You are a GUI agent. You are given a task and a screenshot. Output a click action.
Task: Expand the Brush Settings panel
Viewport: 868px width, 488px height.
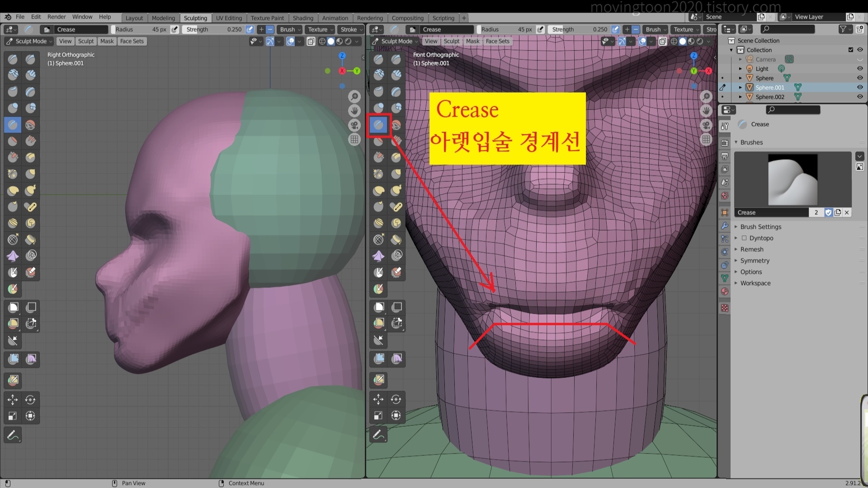(761, 227)
